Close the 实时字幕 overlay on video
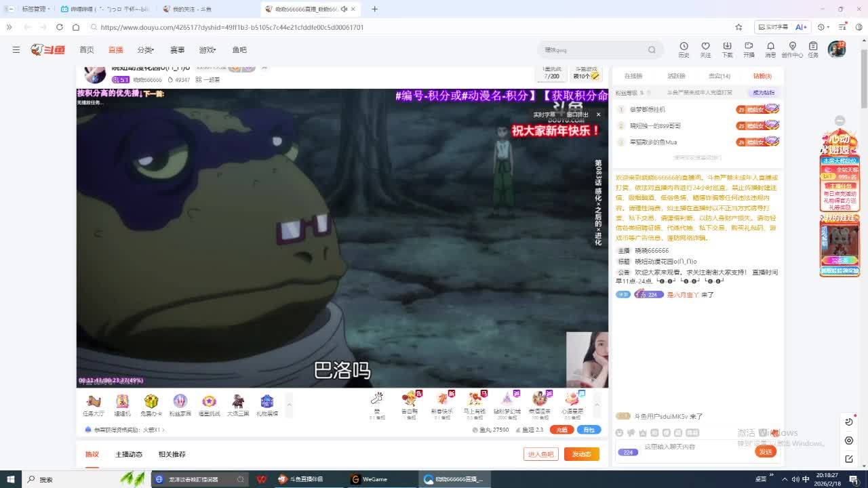Image resolution: width=868 pixels, height=488 pixels. pyautogui.click(x=598, y=115)
